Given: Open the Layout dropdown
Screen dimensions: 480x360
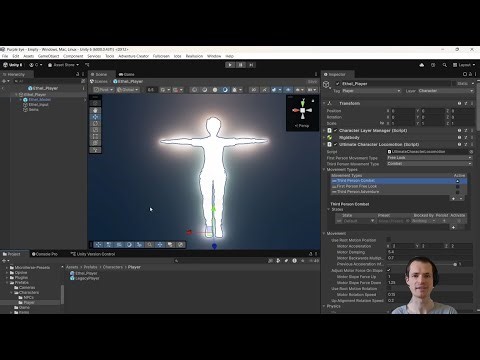Looking at the screenshot, I should (464, 65).
